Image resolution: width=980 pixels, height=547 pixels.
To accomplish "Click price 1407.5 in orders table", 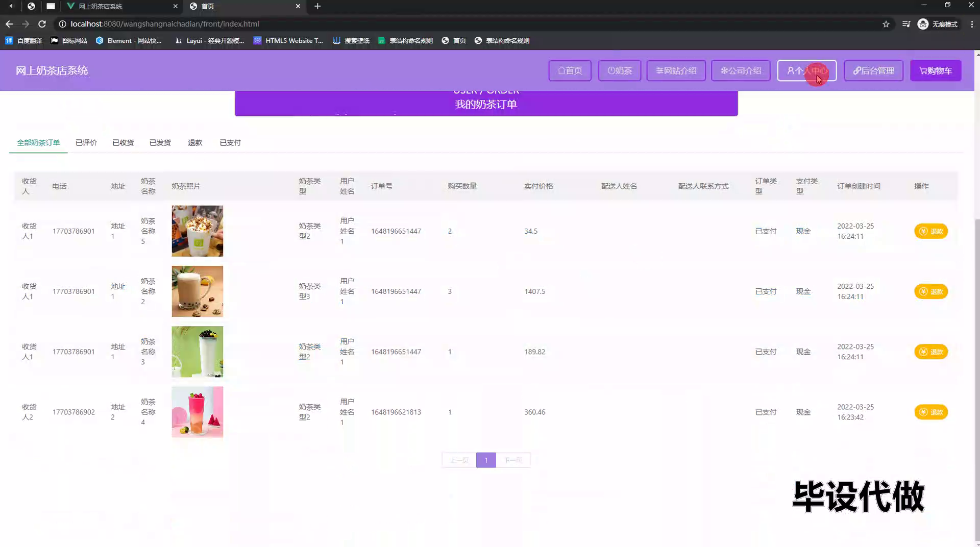I will click(535, 291).
